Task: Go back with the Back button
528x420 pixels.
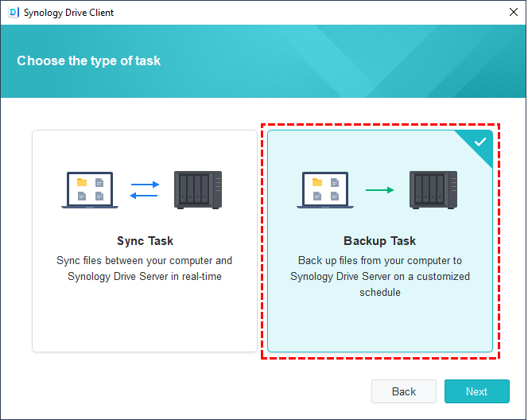Action: tap(404, 391)
